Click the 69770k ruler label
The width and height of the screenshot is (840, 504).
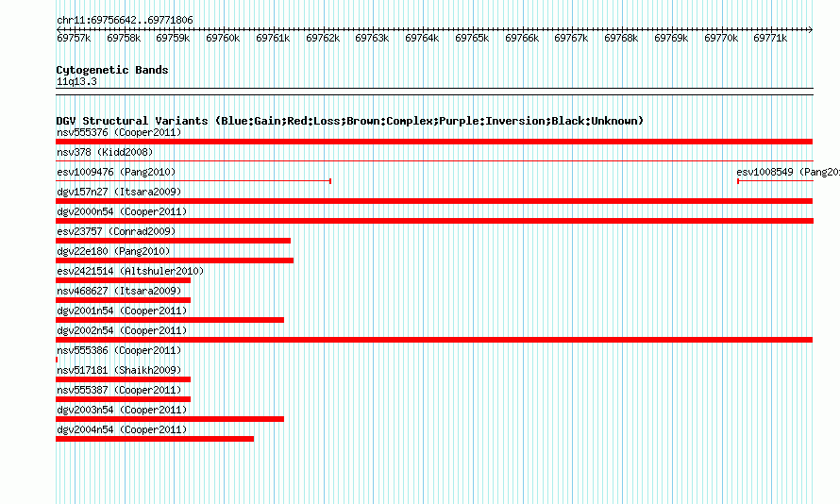click(720, 38)
